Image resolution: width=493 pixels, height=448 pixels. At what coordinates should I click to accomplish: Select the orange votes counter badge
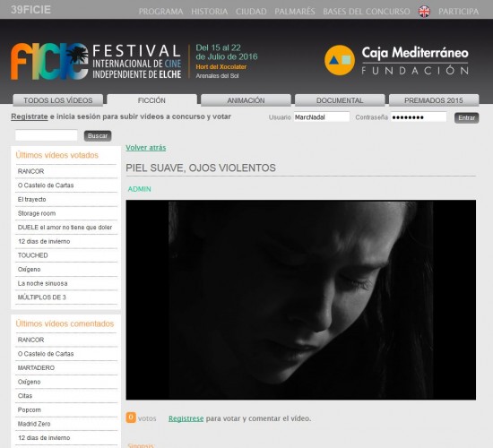(x=131, y=418)
